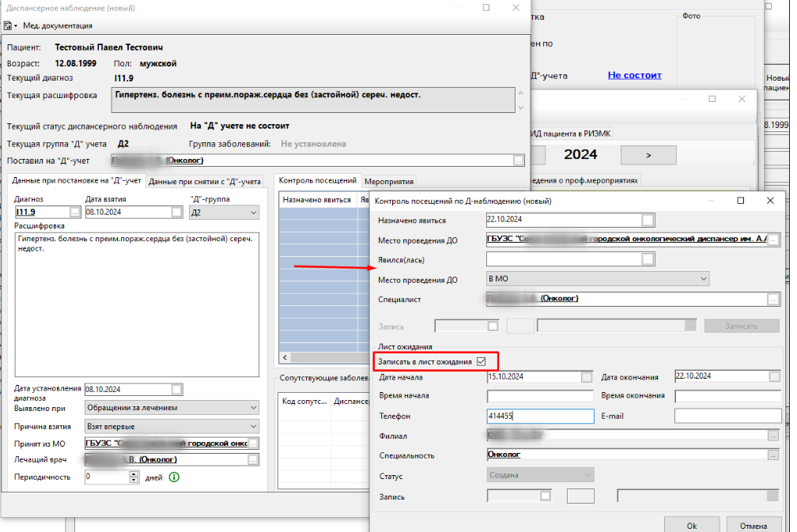Click the Отмена button

754,526
